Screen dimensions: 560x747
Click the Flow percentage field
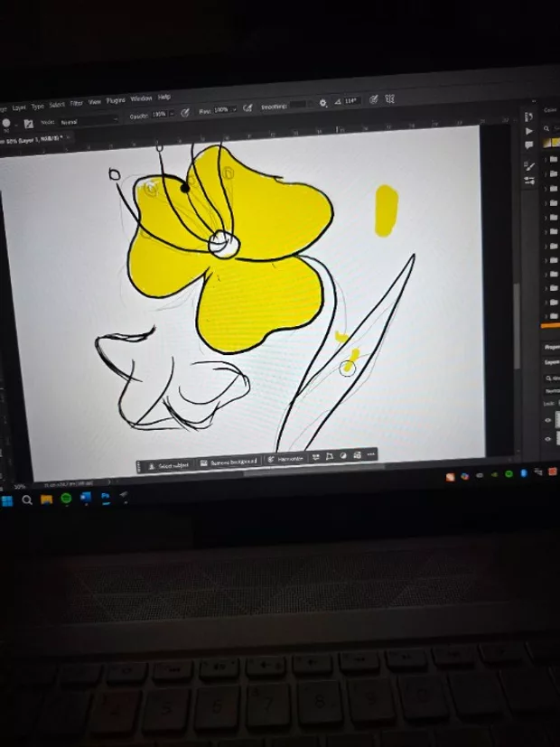pos(221,110)
